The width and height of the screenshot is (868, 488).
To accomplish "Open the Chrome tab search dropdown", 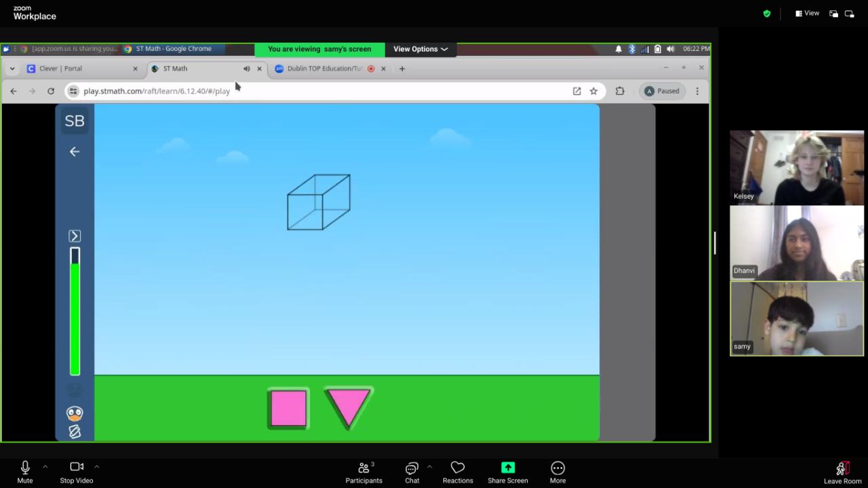I will pyautogui.click(x=12, y=68).
